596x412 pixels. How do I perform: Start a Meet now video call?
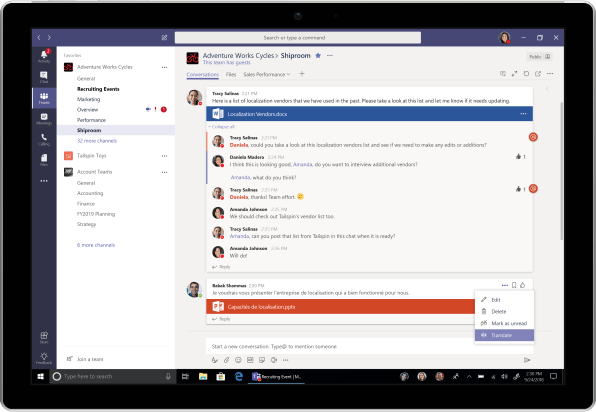274,360
